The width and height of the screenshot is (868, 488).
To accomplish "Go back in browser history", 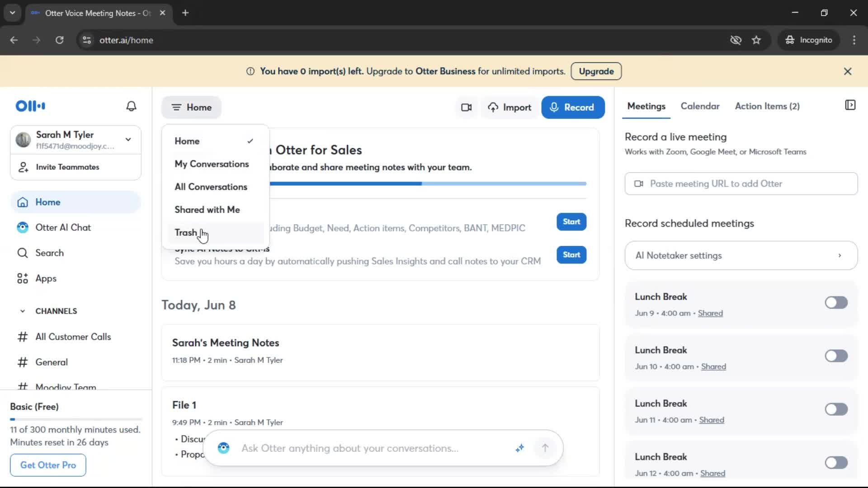I will 14,40.
